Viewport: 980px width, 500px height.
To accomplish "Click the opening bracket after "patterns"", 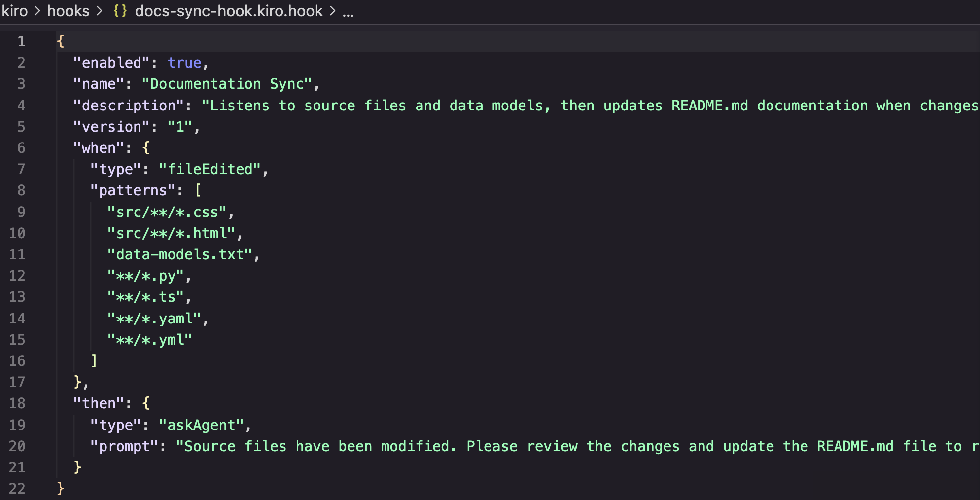I will (x=198, y=190).
